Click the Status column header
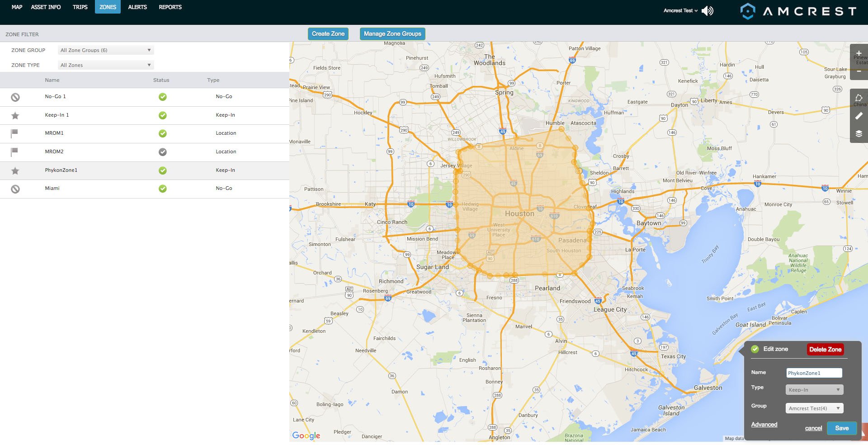The image size is (868, 445). click(x=161, y=80)
